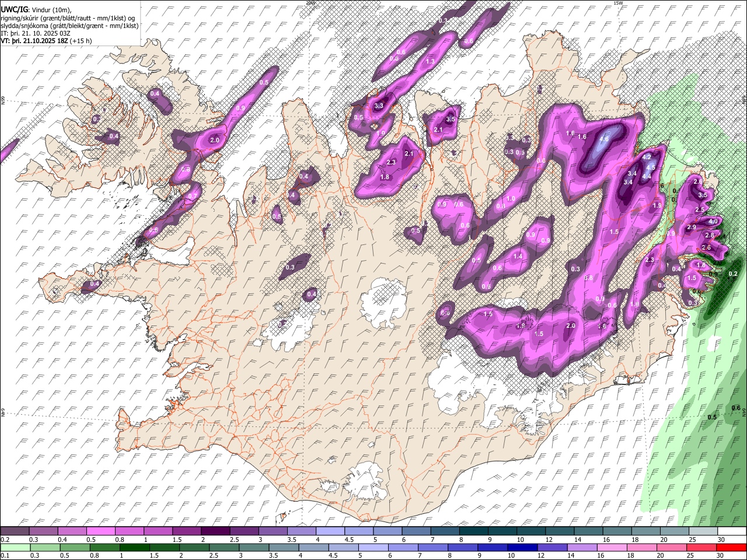Click the 'VT: þri. 21.10.2025 18Z' line
The image size is (747, 560).
coord(34,41)
